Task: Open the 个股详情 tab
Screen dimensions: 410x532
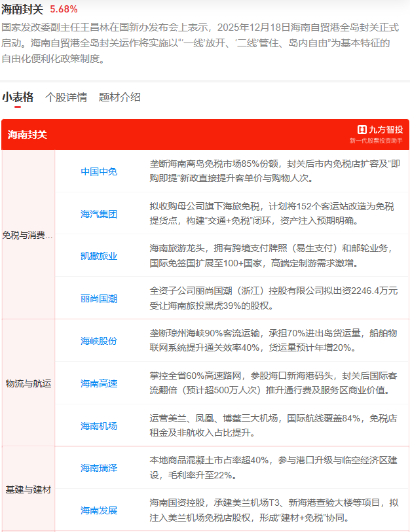Action: pyautogui.click(x=65, y=97)
